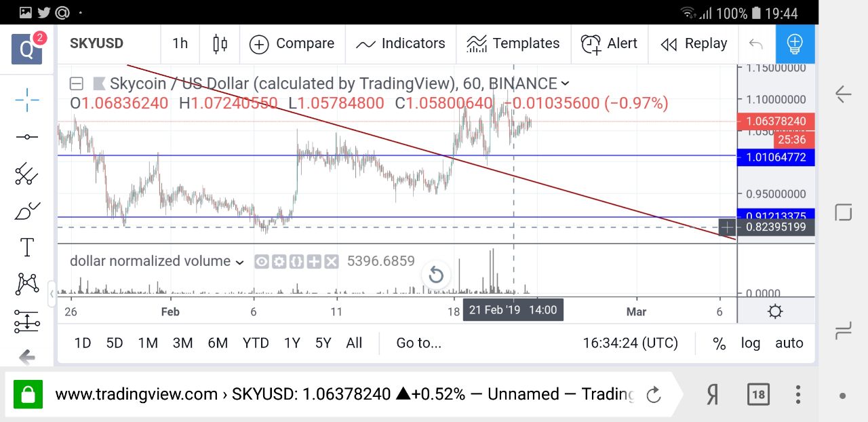This screenshot has width=868, height=422.
Task: Click the current price label 1.06378240
Action: click(776, 121)
